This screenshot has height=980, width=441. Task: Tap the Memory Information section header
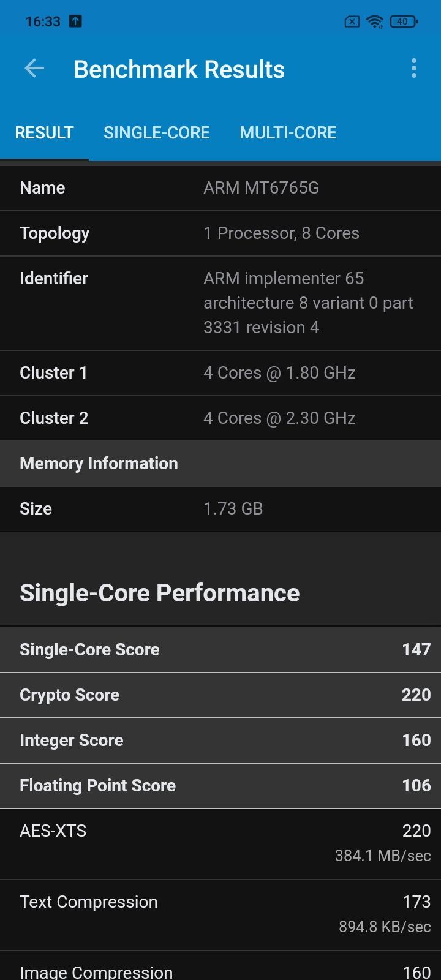coord(221,464)
